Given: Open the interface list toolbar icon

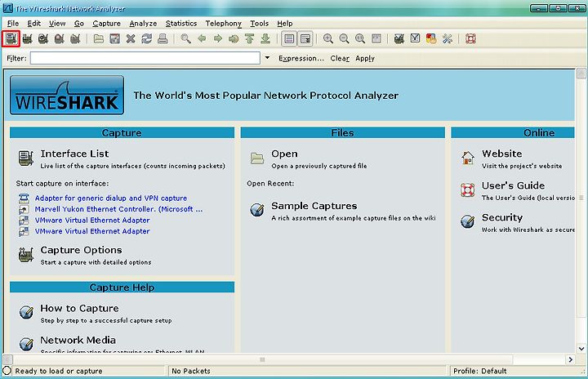Looking at the screenshot, I should point(11,38).
